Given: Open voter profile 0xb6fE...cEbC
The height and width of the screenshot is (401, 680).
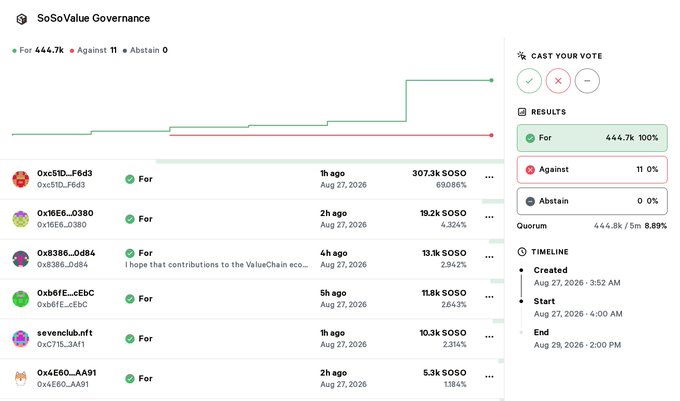Looking at the screenshot, I should point(65,293).
